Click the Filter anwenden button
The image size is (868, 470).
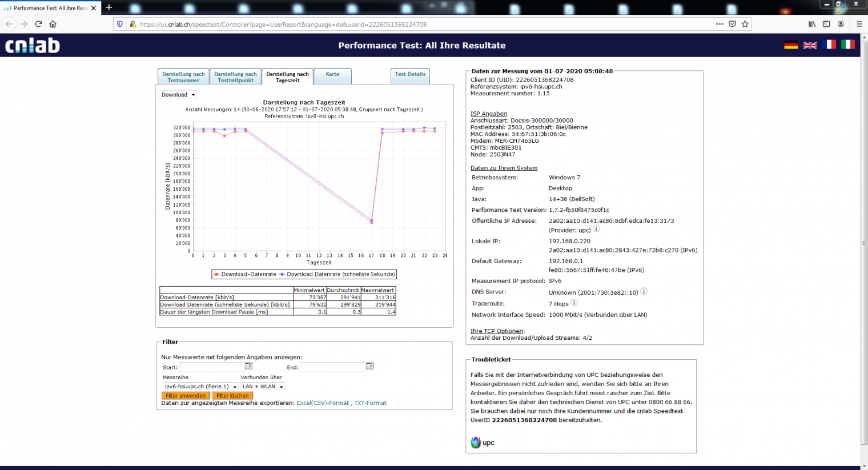click(x=186, y=396)
